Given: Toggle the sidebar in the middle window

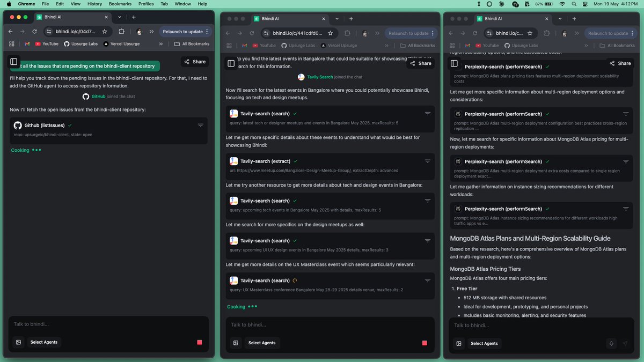Looking at the screenshot, I should click(231, 63).
